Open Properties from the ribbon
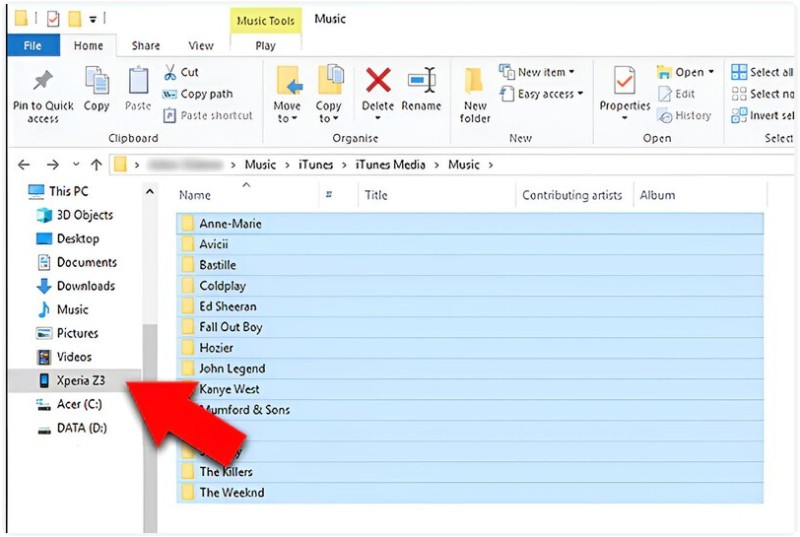The height and width of the screenshot is (537, 800). (x=625, y=90)
